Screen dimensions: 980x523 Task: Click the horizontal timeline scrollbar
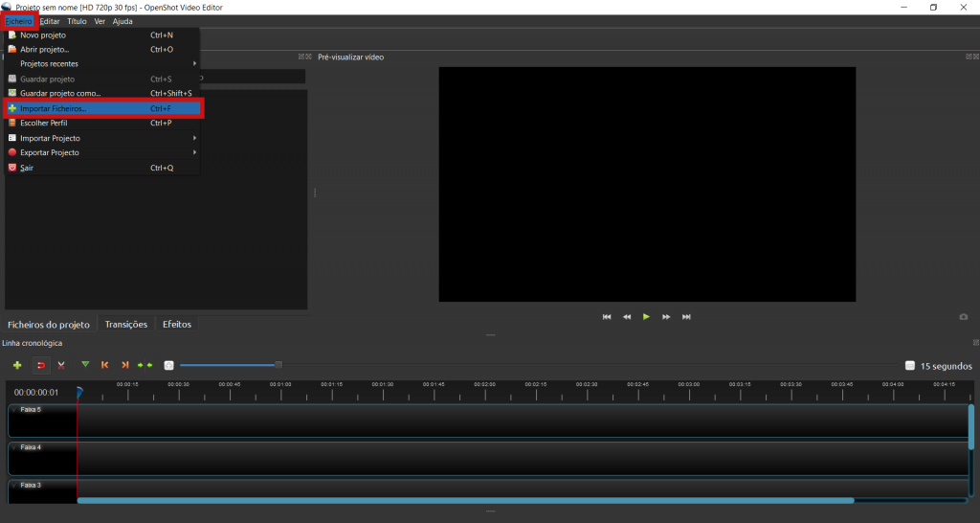pyautogui.click(x=465, y=500)
